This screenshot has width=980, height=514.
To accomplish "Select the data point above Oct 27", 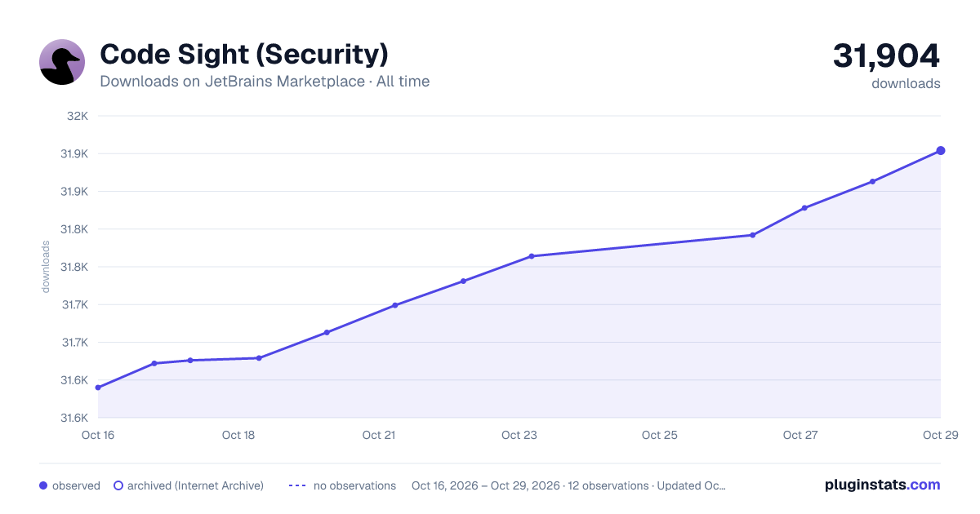I will tap(804, 208).
